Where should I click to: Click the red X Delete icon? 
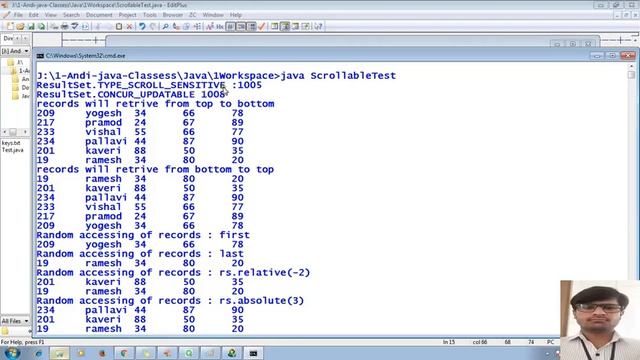tap(129, 27)
